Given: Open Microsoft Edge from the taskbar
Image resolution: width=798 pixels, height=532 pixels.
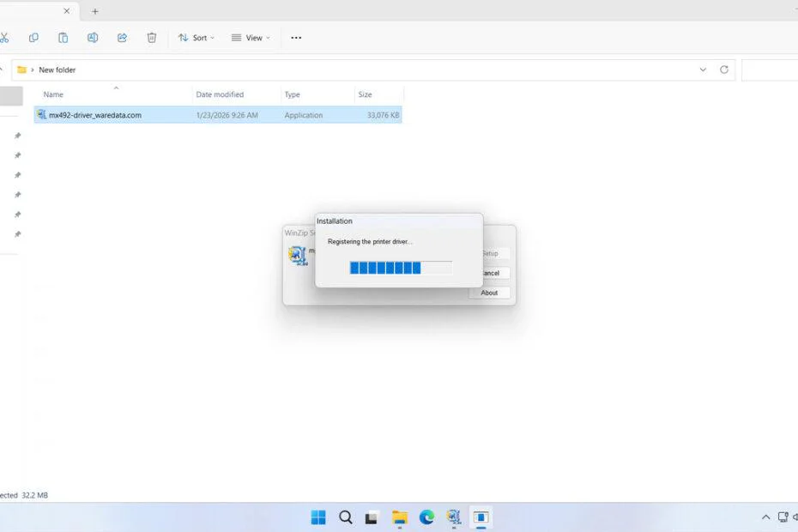Looking at the screenshot, I should (x=426, y=517).
